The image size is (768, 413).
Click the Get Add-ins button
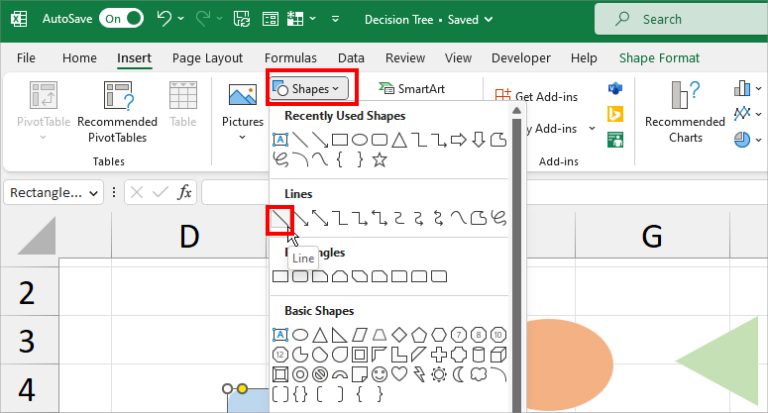click(536, 97)
